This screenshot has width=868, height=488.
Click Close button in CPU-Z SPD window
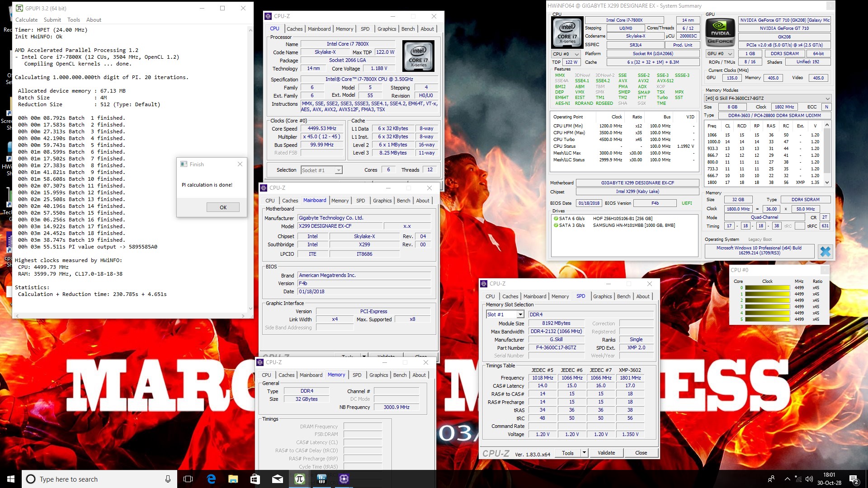(641, 453)
